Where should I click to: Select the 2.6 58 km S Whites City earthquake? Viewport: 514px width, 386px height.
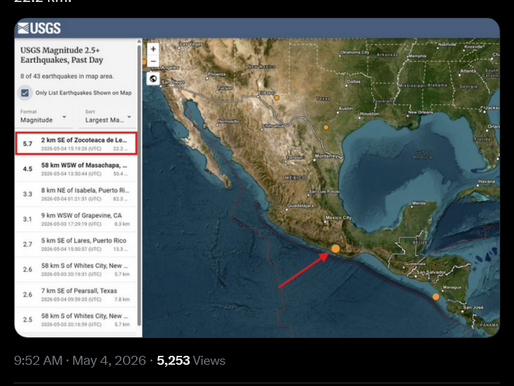pos(76,269)
